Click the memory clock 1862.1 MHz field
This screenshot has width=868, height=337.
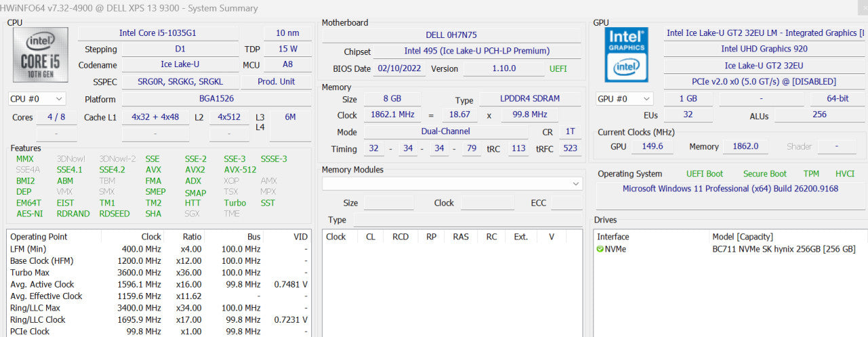click(391, 115)
